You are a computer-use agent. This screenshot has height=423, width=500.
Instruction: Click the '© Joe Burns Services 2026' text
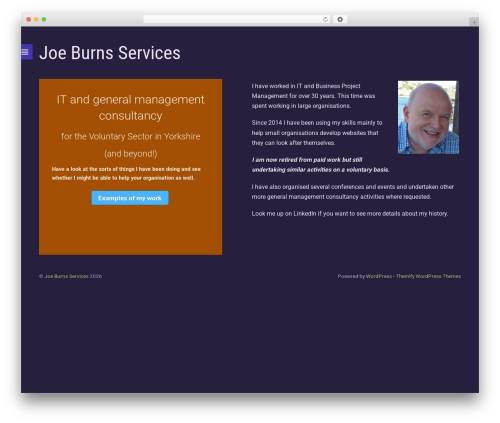(x=70, y=276)
